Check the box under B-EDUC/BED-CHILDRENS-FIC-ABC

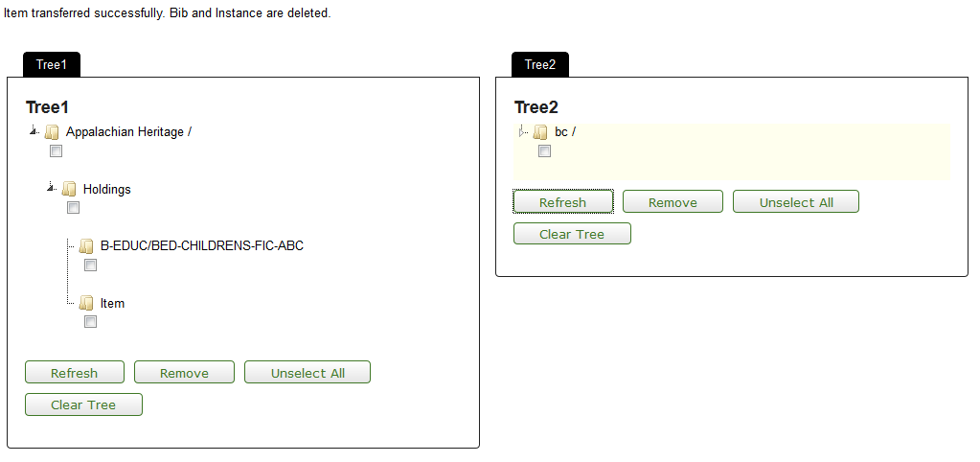(x=91, y=266)
